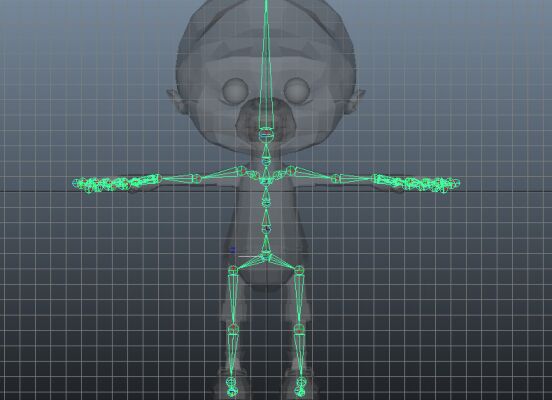Image resolution: width=552 pixels, height=400 pixels.
Task: Select the wrist joint on screen-right arm
Action: pos(376,179)
